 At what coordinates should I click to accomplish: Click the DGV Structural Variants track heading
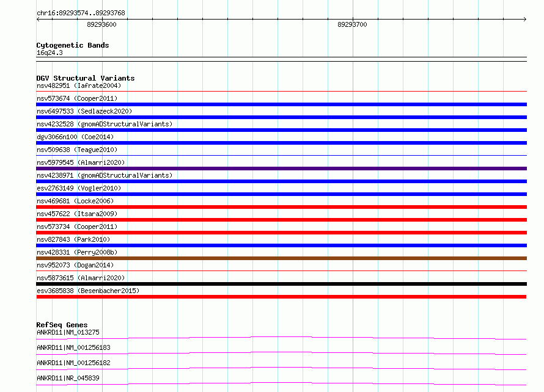pyautogui.click(x=86, y=78)
